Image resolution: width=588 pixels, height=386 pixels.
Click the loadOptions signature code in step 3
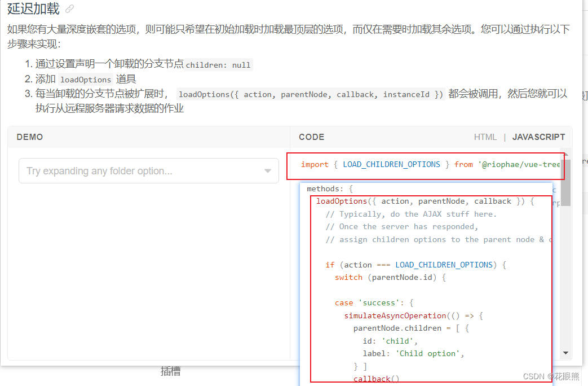(x=311, y=94)
